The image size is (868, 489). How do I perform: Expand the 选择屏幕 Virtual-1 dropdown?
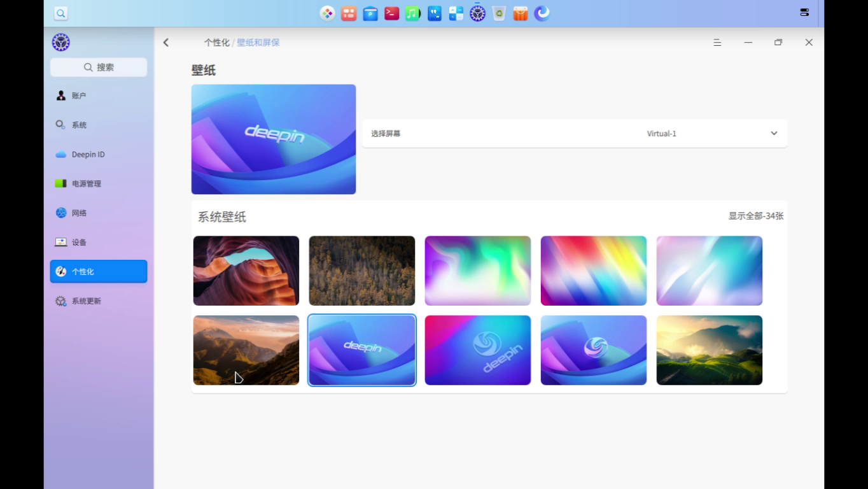[575, 134]
